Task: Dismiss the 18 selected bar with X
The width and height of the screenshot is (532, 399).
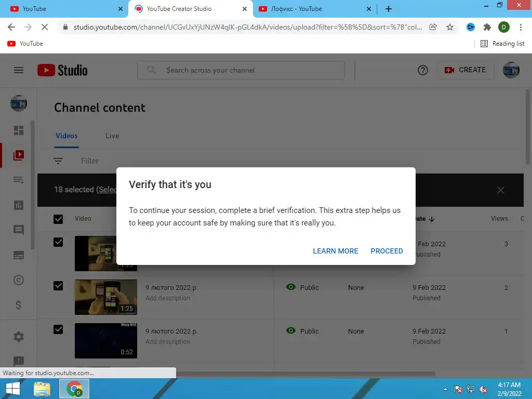Action: click(500, 190)
